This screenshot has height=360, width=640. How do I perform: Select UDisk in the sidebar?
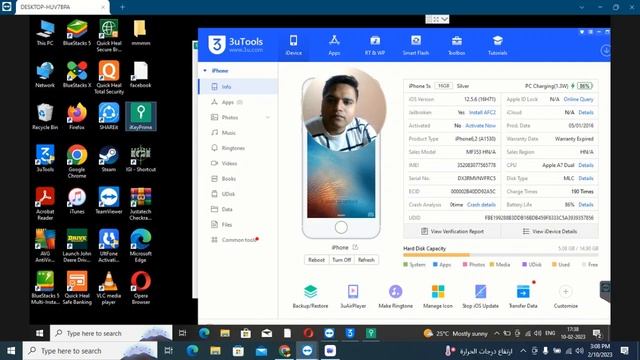pyautogui.click(x=238, y=194)
